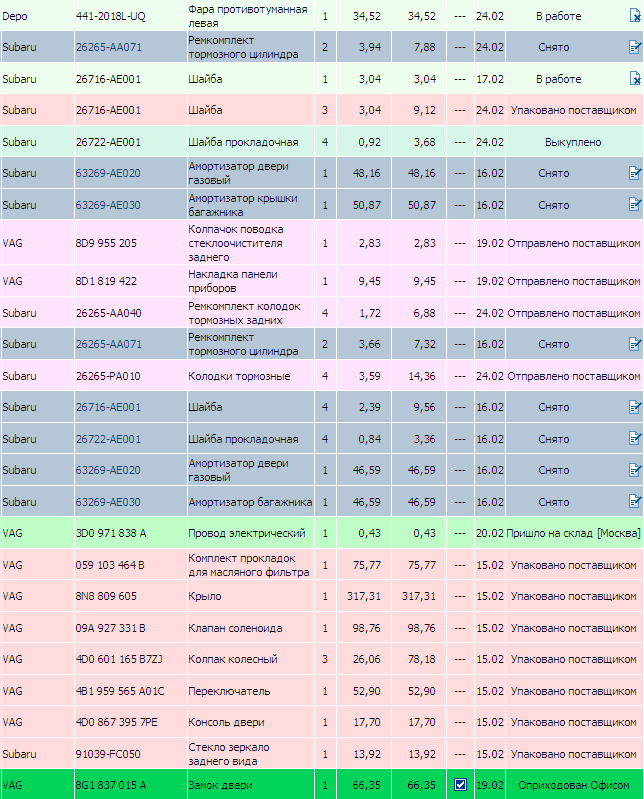Click Амортизатор багажника description
Image resolution: width=644 pixels, height=799 pixels.
tap(250, 502)
